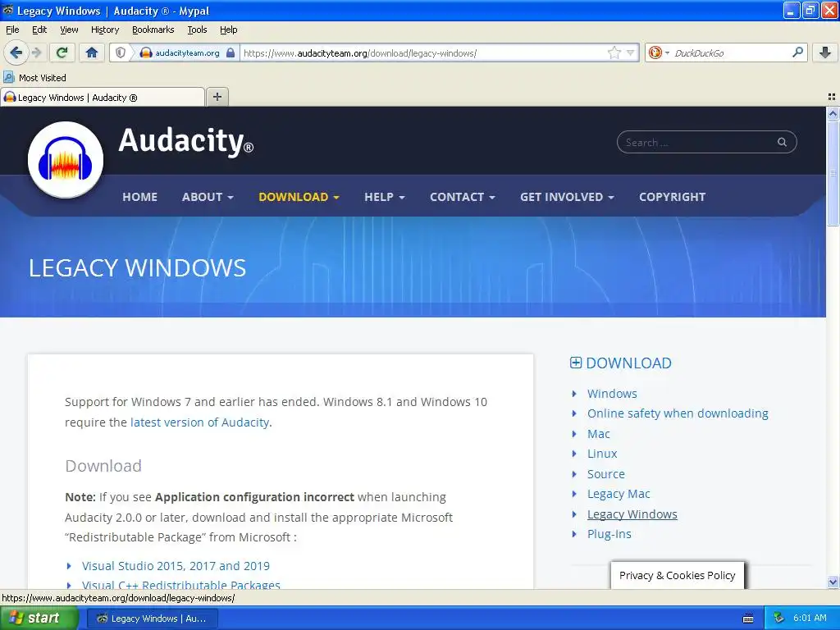840x630 pixels.
Task: Click the scrollbar up arrow
Action: pyautogui.click(x=833, y=113)
